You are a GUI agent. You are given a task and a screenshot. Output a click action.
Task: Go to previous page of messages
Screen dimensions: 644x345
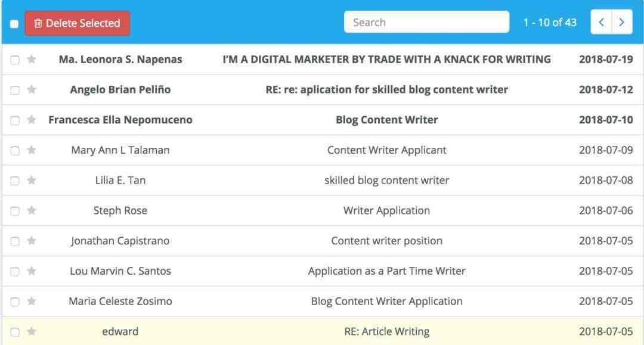601,22
